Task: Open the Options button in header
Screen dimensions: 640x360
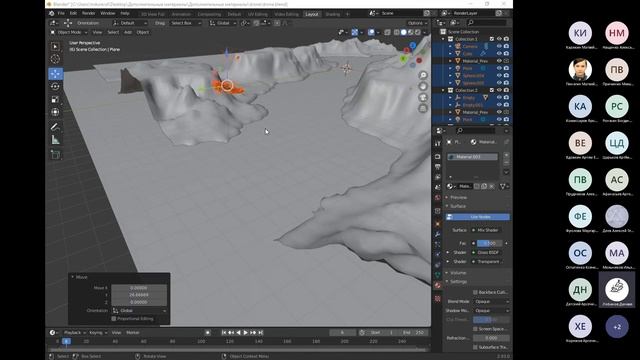Action: 417,23
